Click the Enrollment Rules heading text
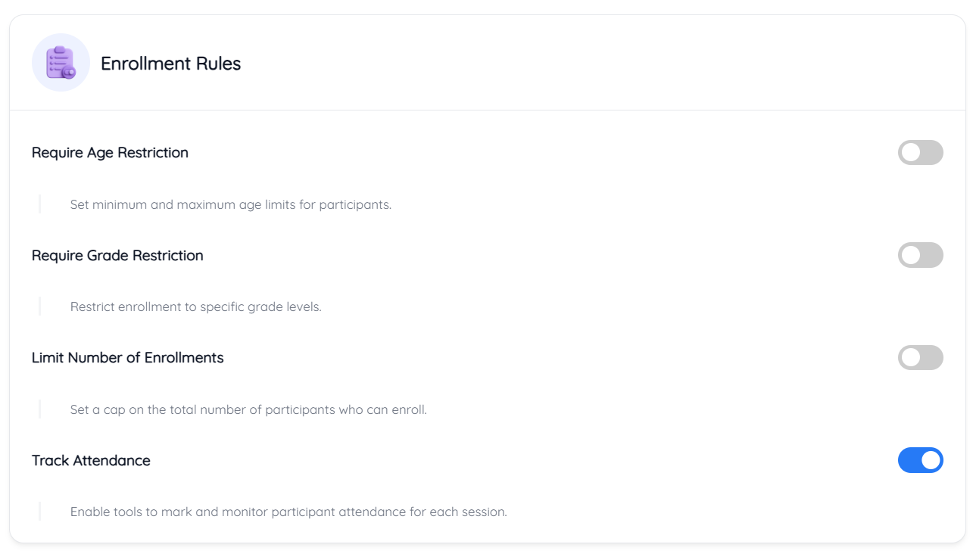 [171, 64]
